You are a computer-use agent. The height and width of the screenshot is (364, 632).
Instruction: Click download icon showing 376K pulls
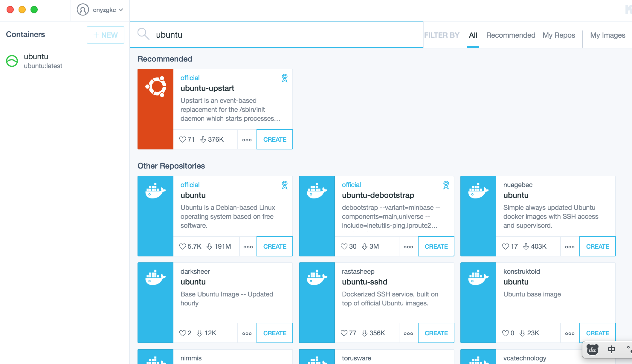pos(203,140)
